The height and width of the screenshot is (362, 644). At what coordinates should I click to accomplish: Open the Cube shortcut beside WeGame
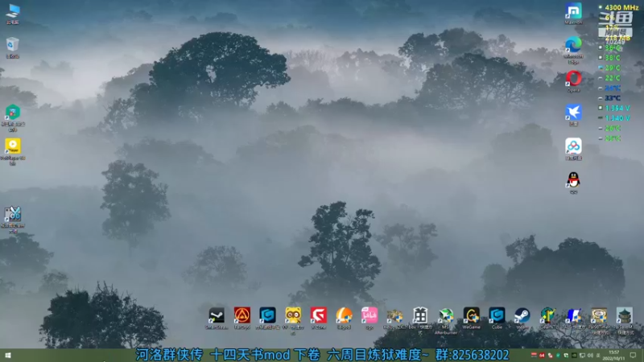(x=497, y=318)
